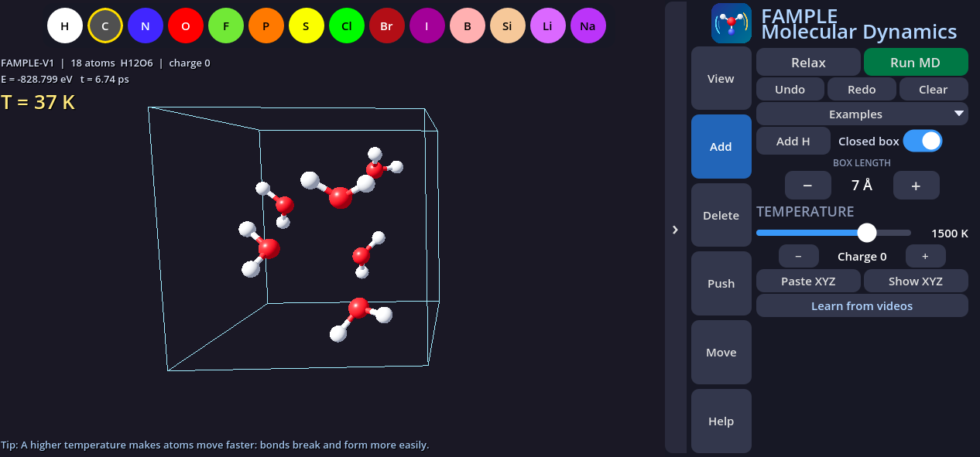Select the Boron (B) element
The image size is (980, 457).
point(468,26)
